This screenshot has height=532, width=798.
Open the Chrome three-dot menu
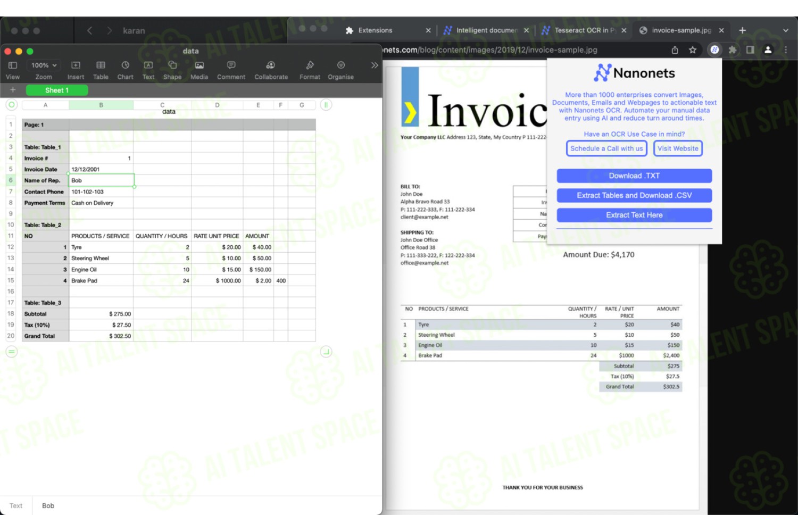pos(786,49)
